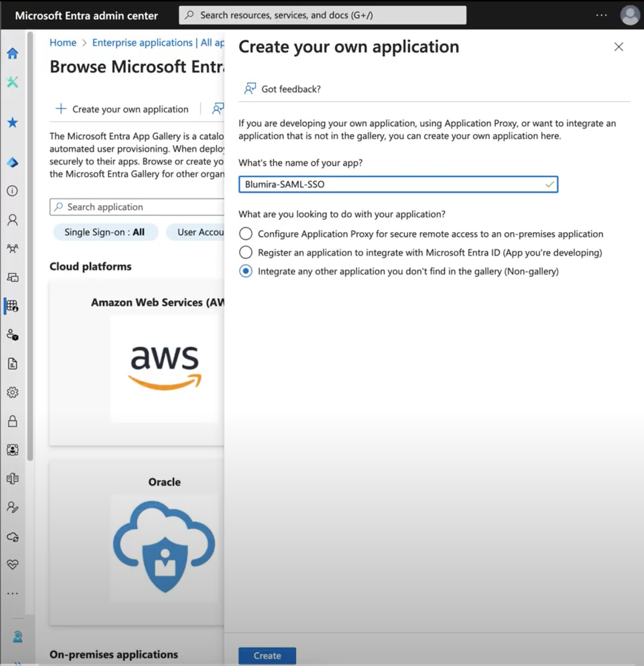Click Create your own application toolbar button
Image resolution: width=644 pixels, height=666 pixels.
coord(122,109)
